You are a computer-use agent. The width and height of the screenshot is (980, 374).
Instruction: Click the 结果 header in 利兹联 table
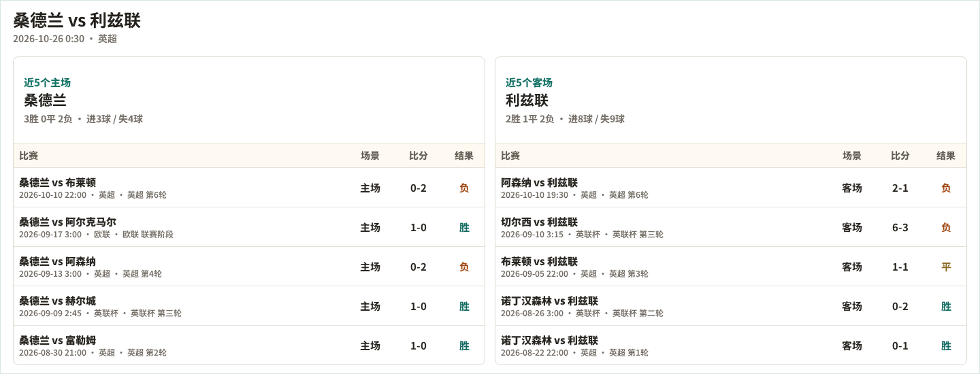(946, 156)
